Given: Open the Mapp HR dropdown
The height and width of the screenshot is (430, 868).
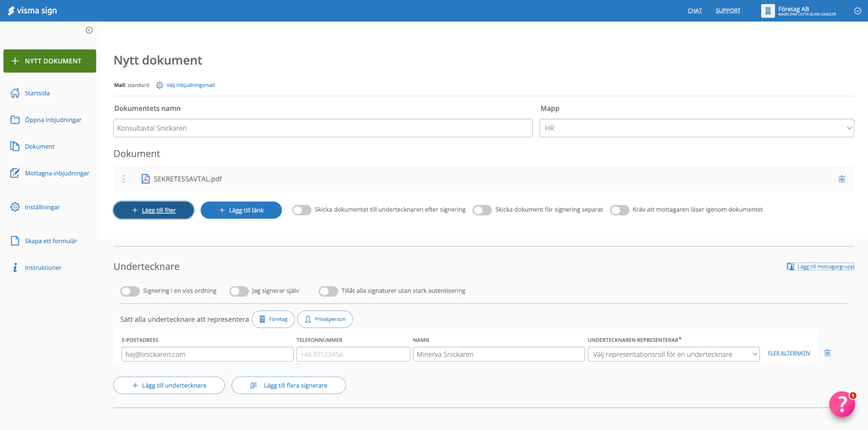Looking at the screenshot, I should pos(696,128).
